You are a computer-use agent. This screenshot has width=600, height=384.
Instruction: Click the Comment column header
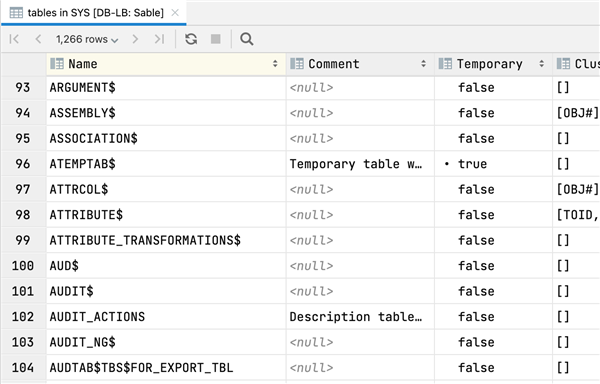(360, 64)
